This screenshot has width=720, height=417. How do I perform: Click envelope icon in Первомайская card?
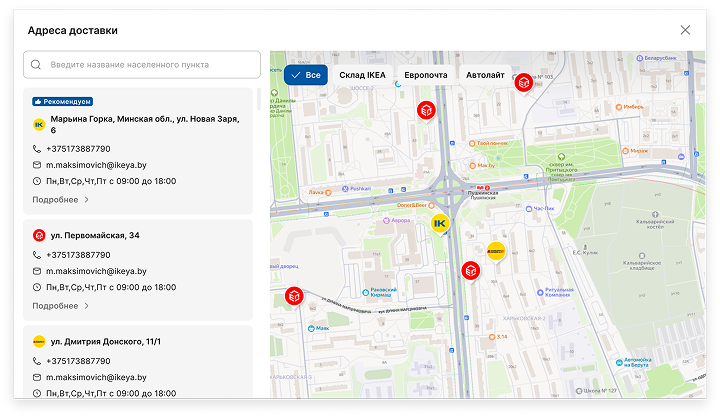click(37, 271)
